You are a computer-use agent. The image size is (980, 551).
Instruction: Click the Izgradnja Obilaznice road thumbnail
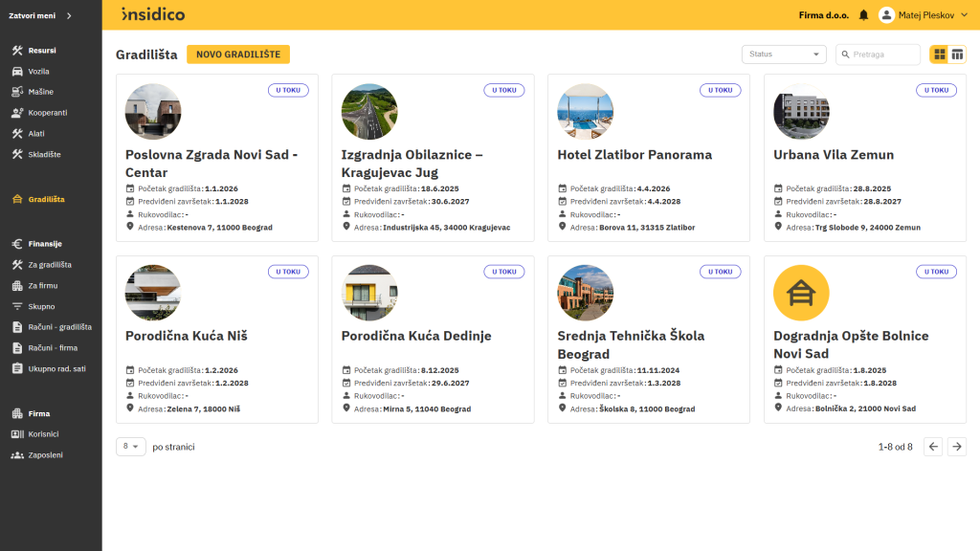tap(369, 112)
